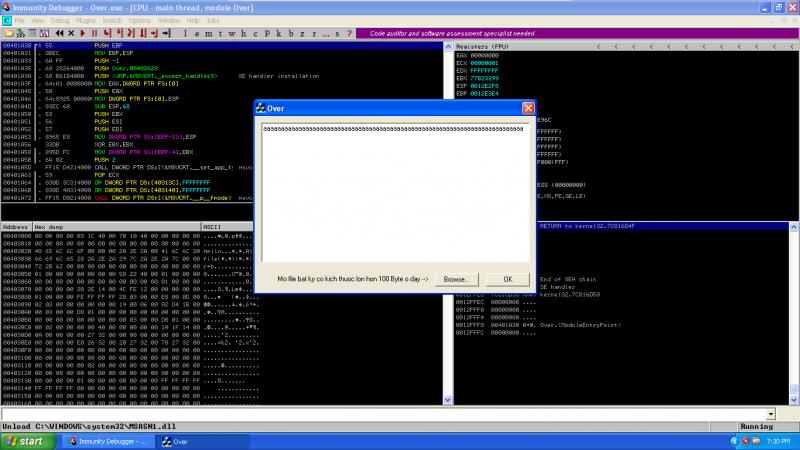
Task: Click the Open file folder toolbar icon
Action: pos(9,33)
